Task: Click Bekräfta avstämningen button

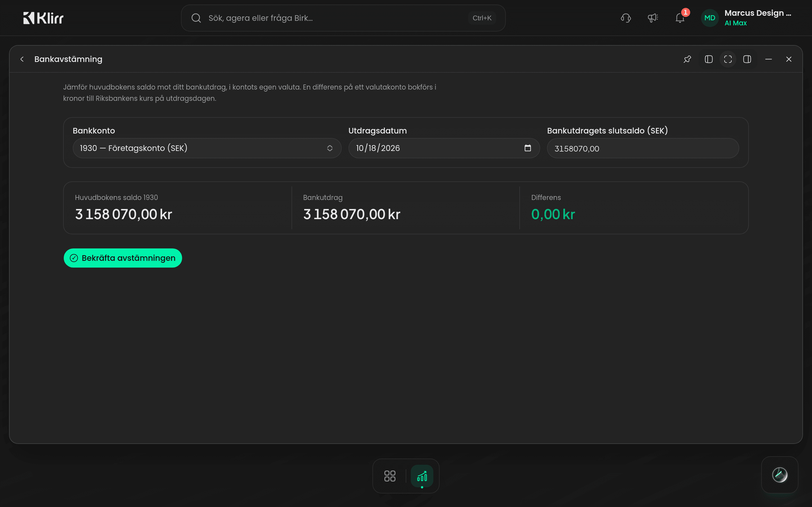Action: pos(123,258)
